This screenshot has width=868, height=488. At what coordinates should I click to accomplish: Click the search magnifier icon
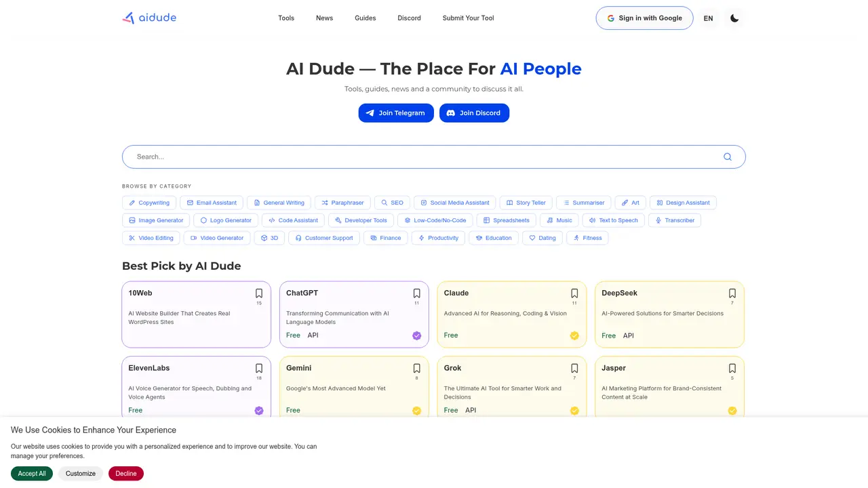pyautogui.click(x=728, y=157)
